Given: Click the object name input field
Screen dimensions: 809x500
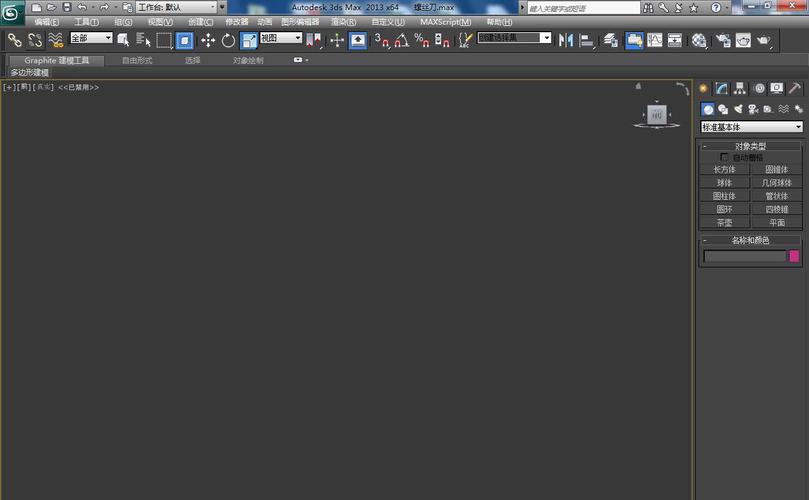Looking at the screenshot, I should point(745,256).
